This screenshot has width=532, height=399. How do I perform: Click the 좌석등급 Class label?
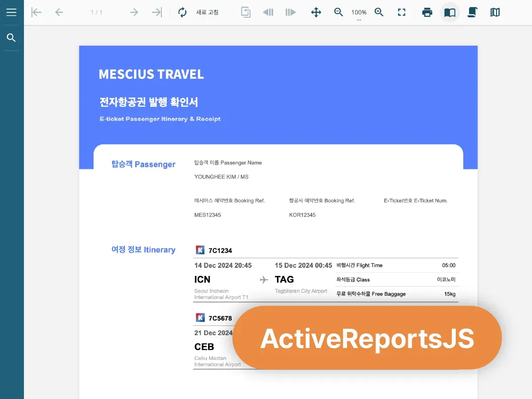(x=353, y=280)
